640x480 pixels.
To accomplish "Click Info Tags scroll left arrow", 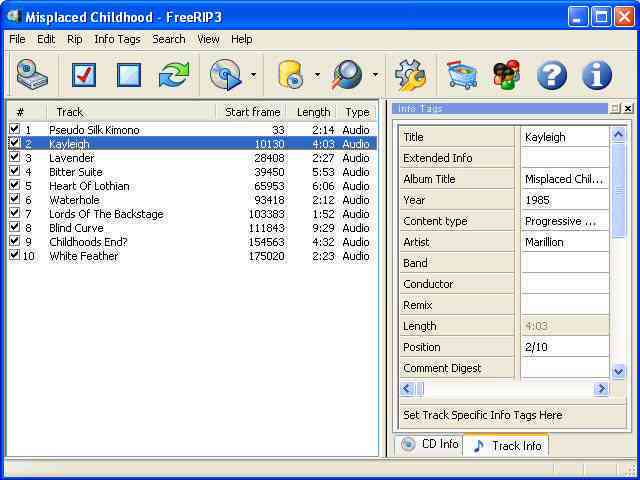I will pyautogui.click(x=407, y=389).
